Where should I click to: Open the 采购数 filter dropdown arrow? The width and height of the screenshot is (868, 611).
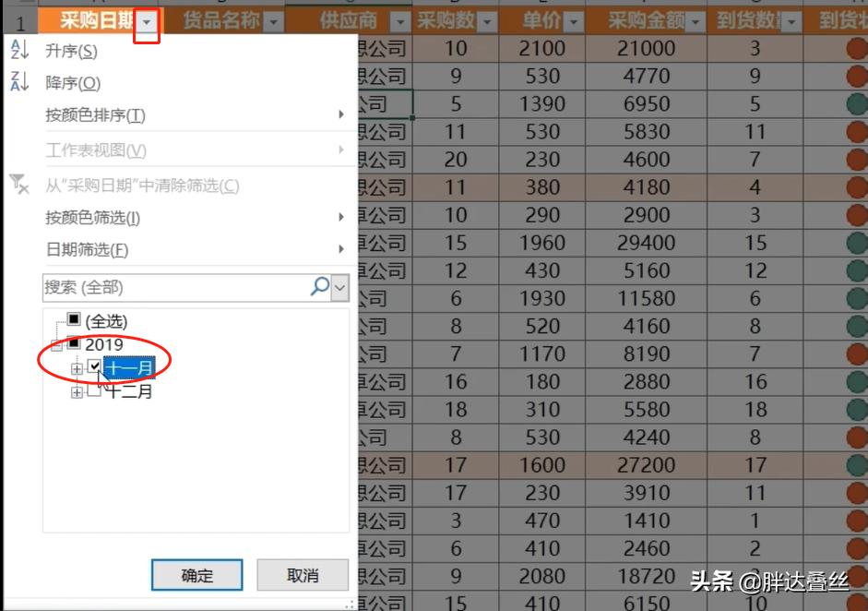(x=487, y=23)
